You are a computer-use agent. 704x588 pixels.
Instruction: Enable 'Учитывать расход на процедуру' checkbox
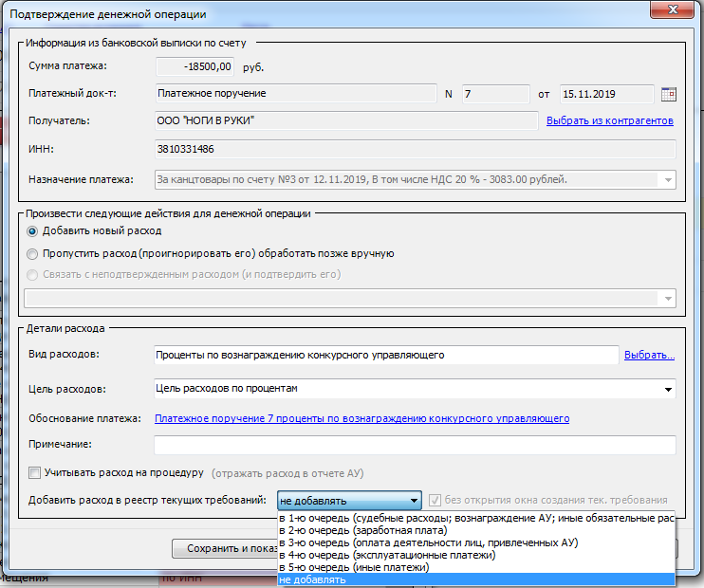35,472
